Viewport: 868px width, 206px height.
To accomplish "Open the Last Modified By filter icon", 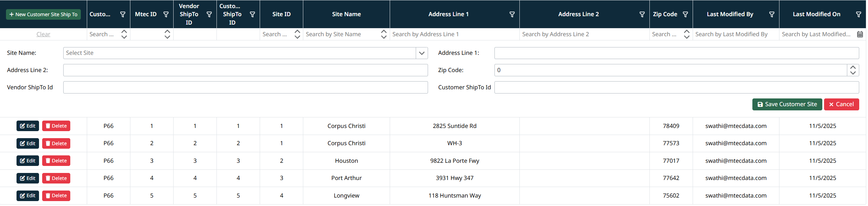I will 772,14.
